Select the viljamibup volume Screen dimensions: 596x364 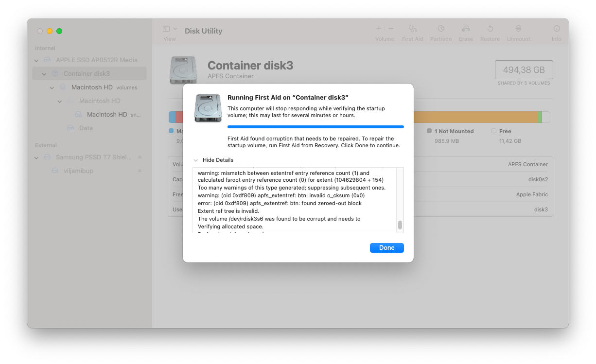pos(89,171)
